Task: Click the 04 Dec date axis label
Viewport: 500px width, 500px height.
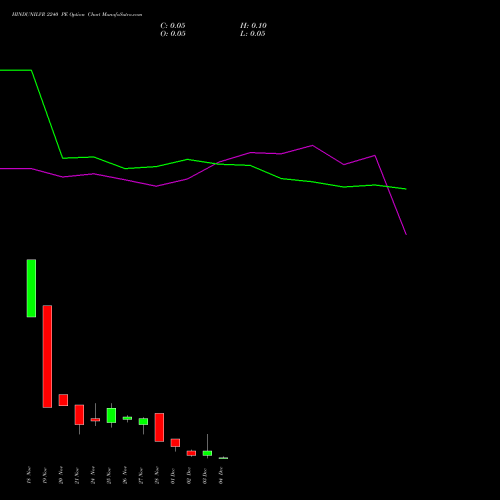Action: point(221,475)
